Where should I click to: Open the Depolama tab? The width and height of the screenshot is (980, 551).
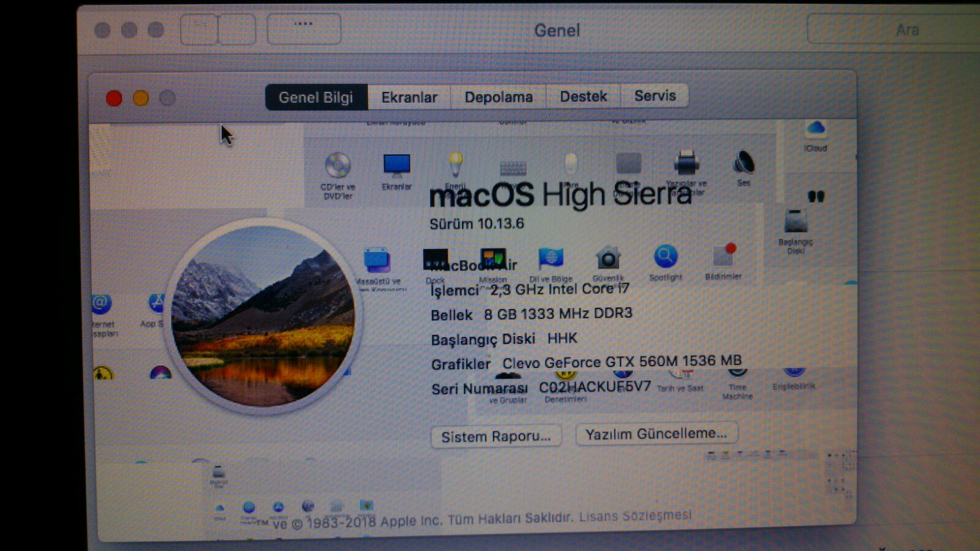pyautogui.click(x=499, y=97)
